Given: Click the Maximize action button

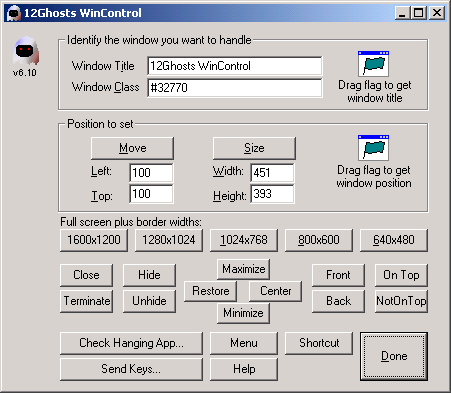Looking at the screenshot, I should tap(243, 269).
